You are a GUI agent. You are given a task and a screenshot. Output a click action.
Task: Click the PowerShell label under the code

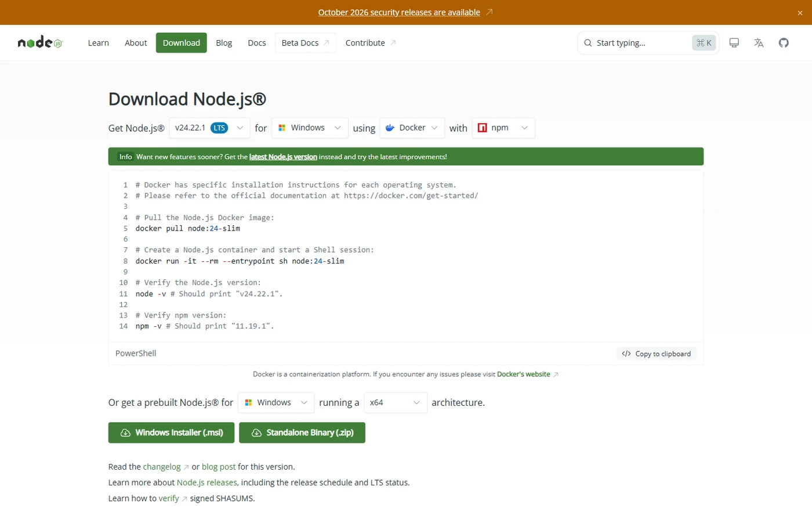pyautogui.click(x=136, y=353)
